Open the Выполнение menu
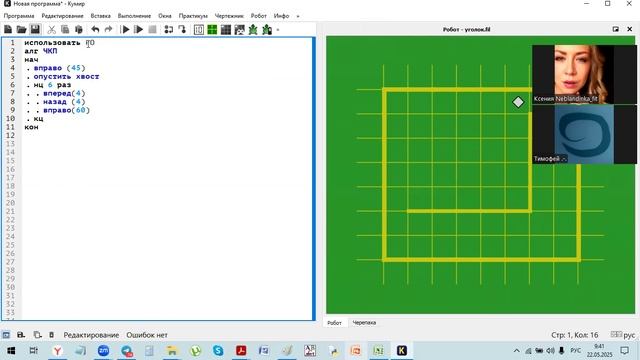The image size is (640, 360). coord(134,16)
